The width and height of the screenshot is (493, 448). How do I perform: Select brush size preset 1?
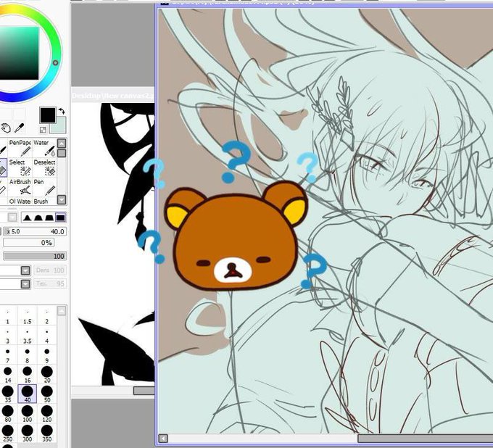[7, 316]
